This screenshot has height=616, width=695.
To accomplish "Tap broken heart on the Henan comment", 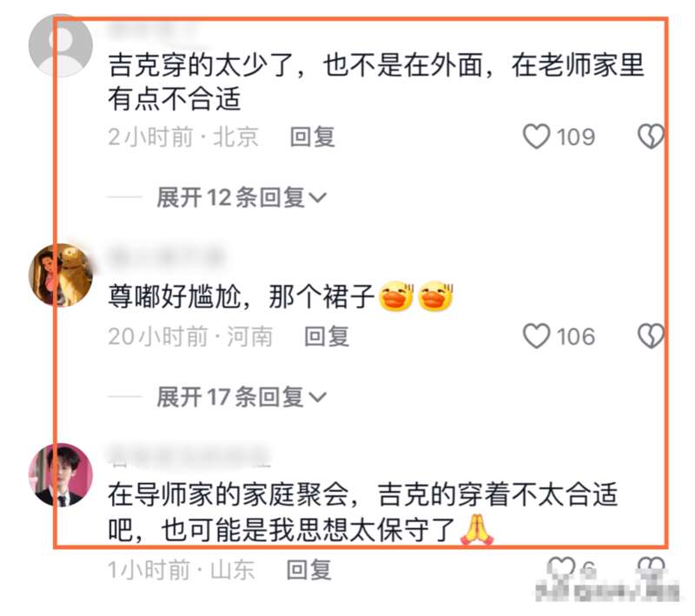I will [x=651, y=336].
